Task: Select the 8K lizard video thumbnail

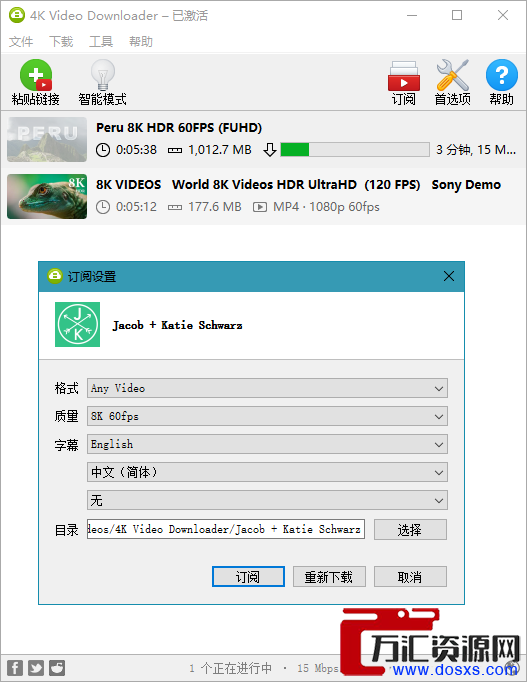Action: 47,196
